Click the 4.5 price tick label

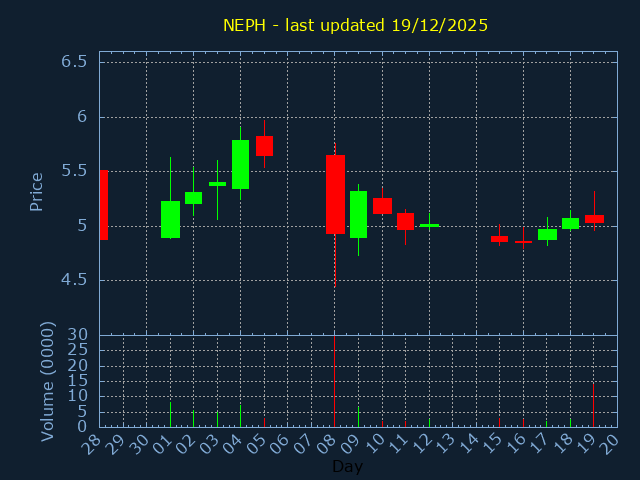point(74,280)
